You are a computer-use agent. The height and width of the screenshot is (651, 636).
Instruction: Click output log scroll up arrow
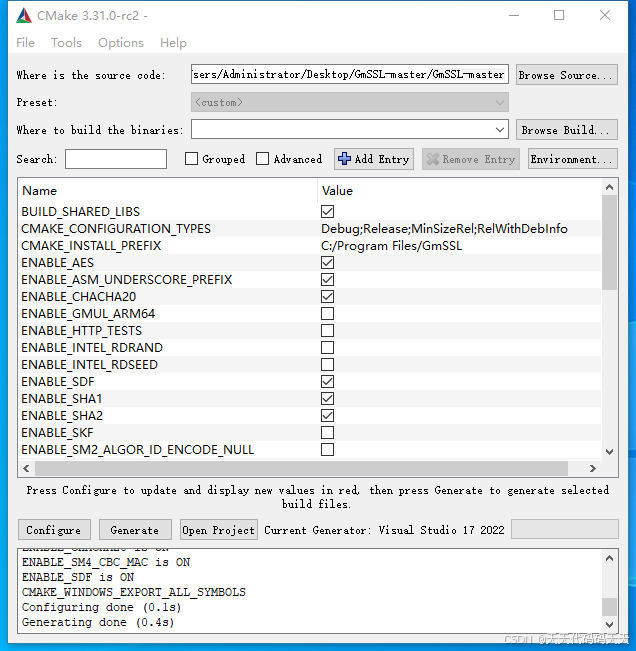click(609, 558)
